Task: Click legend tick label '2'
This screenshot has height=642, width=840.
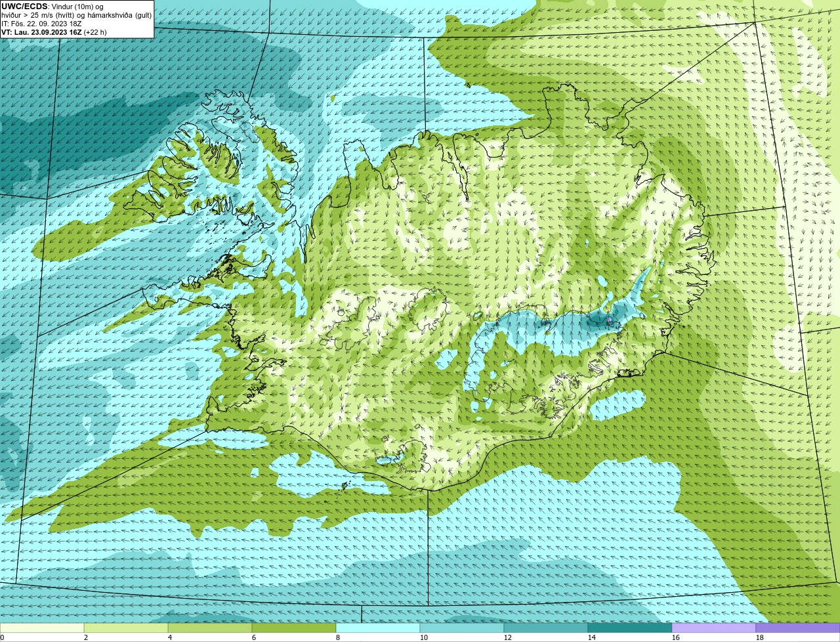Action: 86,637
